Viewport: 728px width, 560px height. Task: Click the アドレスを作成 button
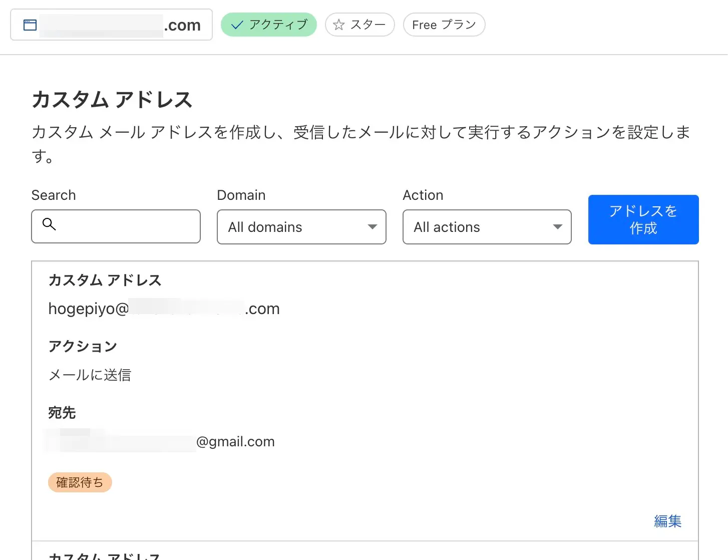tap(643, 219)
